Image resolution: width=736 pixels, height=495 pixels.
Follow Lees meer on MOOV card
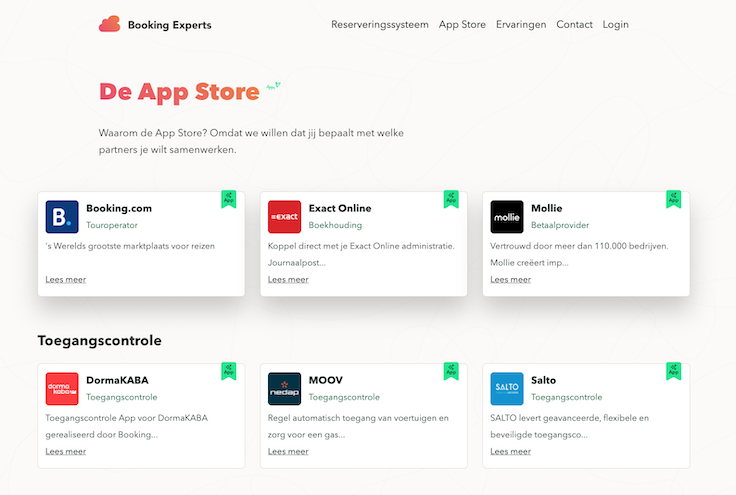point(288,451)
